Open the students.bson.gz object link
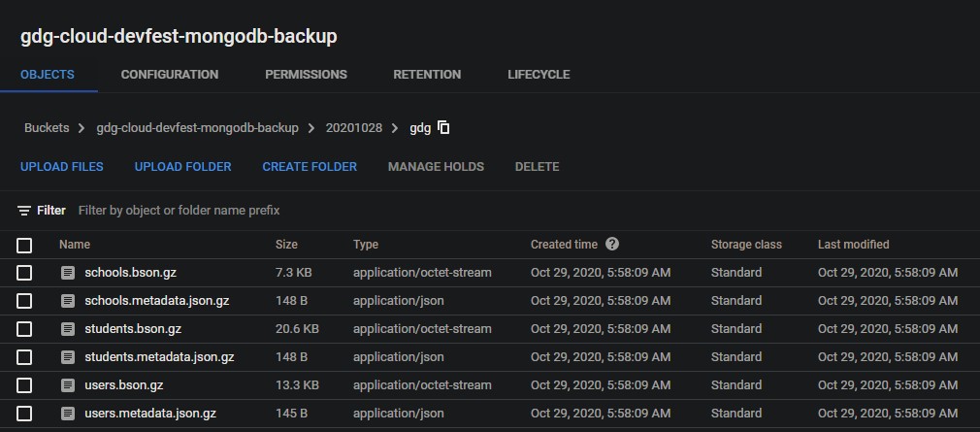 [x=133, y=329]
